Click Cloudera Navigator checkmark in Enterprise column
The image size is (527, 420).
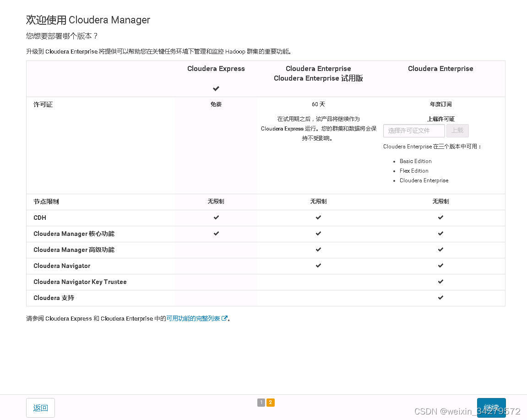pos(440,266)
